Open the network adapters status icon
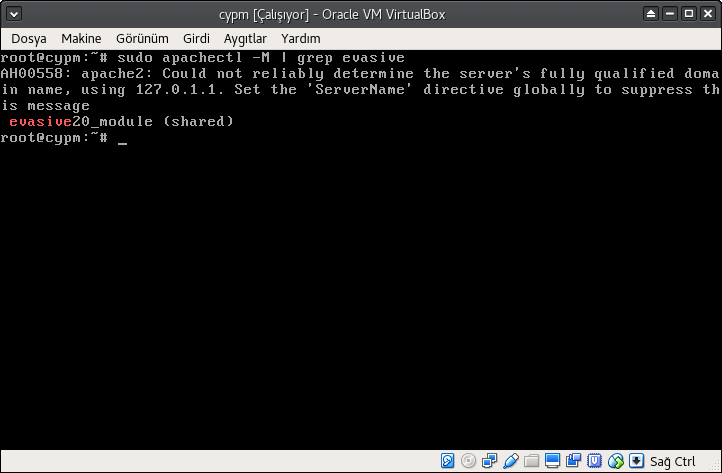Screen dimensions: 722x473 489,461
